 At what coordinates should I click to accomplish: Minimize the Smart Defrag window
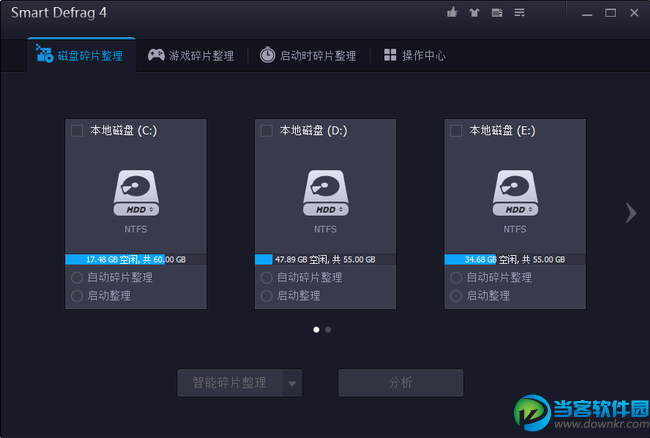pyautogui.click(x=587, y=13)
